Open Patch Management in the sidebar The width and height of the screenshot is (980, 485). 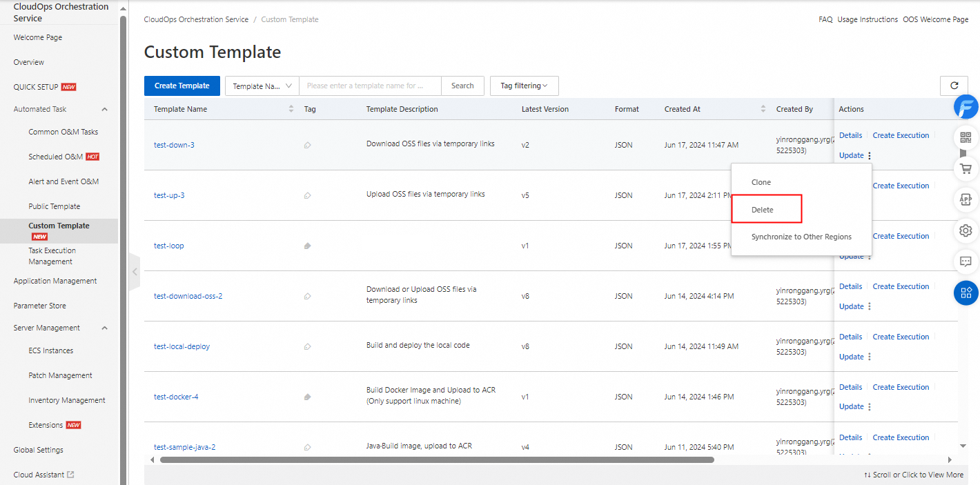click(x=61, y=375)
